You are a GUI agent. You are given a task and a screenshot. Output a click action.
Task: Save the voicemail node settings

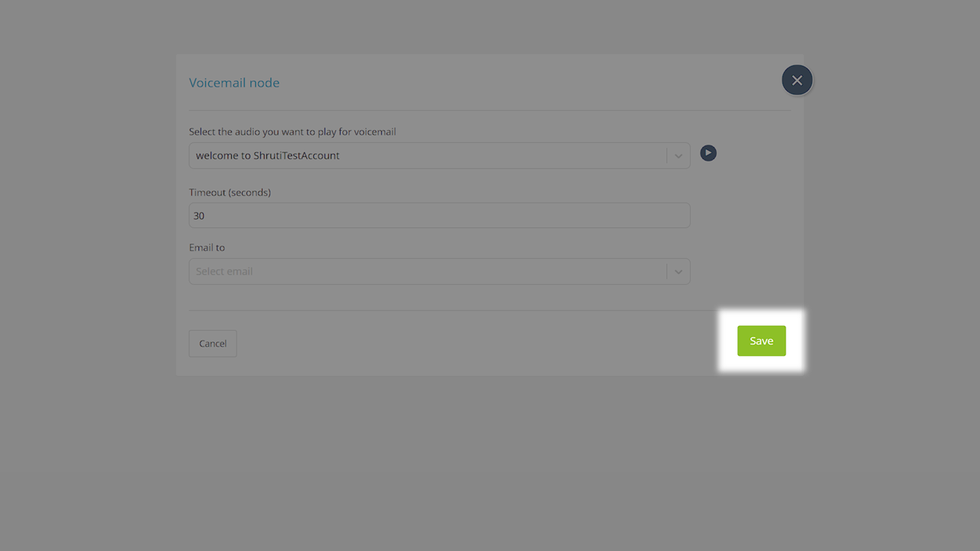click(x=761, y=341)
